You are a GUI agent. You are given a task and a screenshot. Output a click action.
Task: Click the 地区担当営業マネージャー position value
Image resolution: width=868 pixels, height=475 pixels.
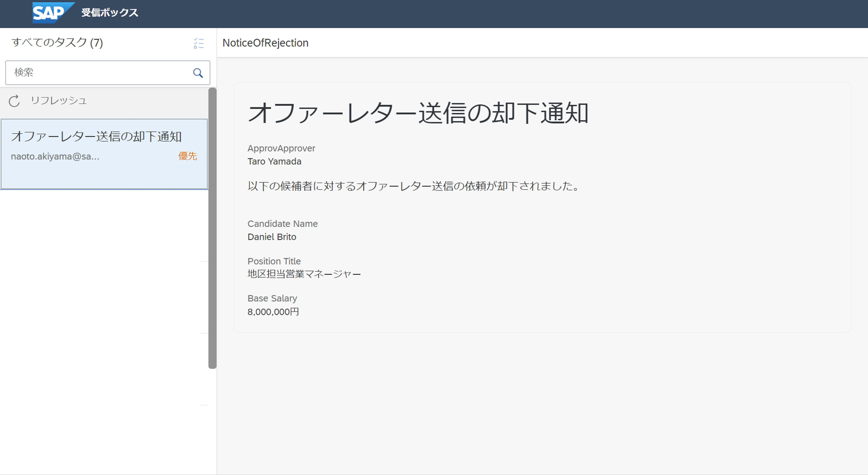coord(304,274)
